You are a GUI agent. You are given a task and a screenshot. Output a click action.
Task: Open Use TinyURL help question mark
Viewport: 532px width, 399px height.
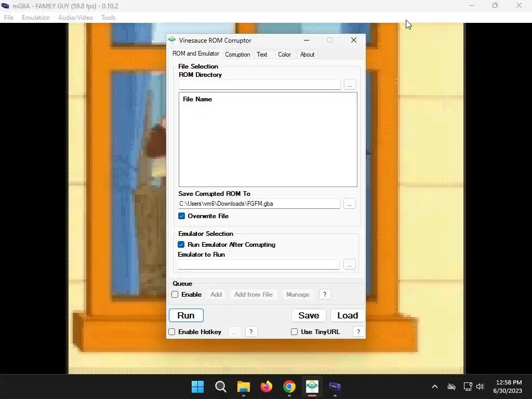(x=358, y=332)
